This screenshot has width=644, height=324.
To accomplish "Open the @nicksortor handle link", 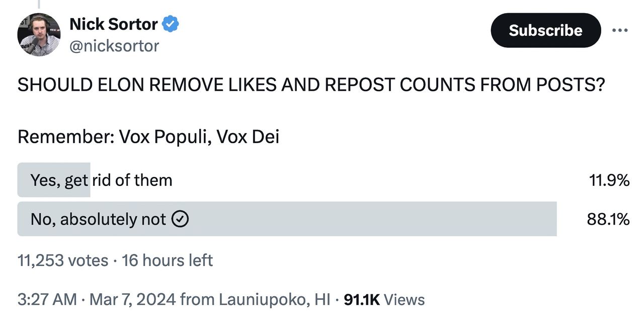I will (114, 46).
